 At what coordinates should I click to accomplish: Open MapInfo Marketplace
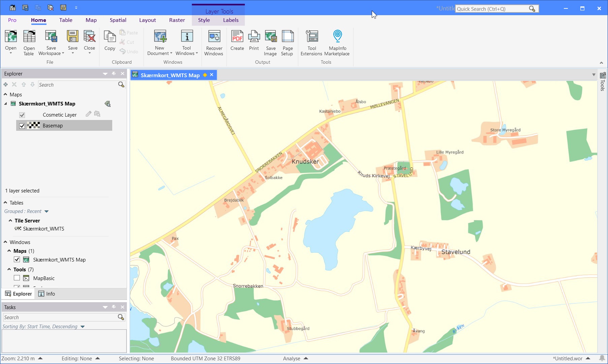[337, 42]
